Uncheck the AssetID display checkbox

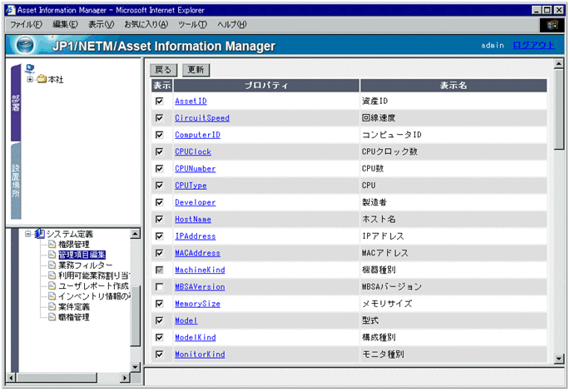click(159, 101)
